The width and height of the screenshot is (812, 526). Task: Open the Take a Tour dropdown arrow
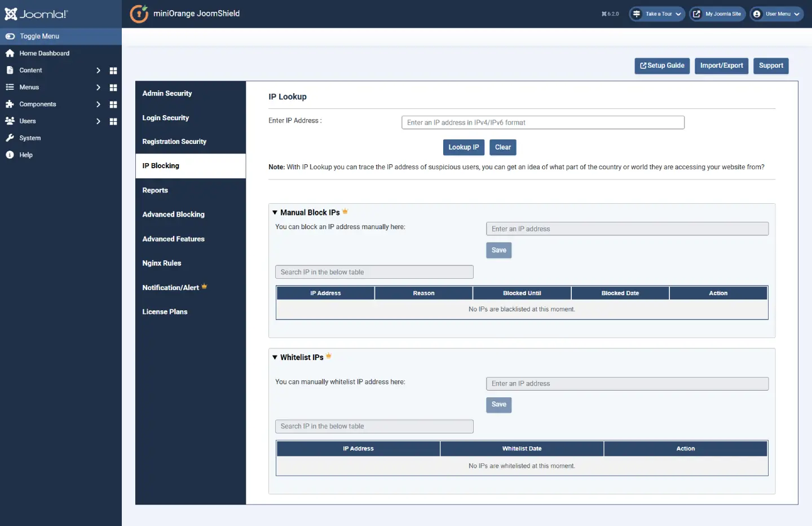click(678, 14)
